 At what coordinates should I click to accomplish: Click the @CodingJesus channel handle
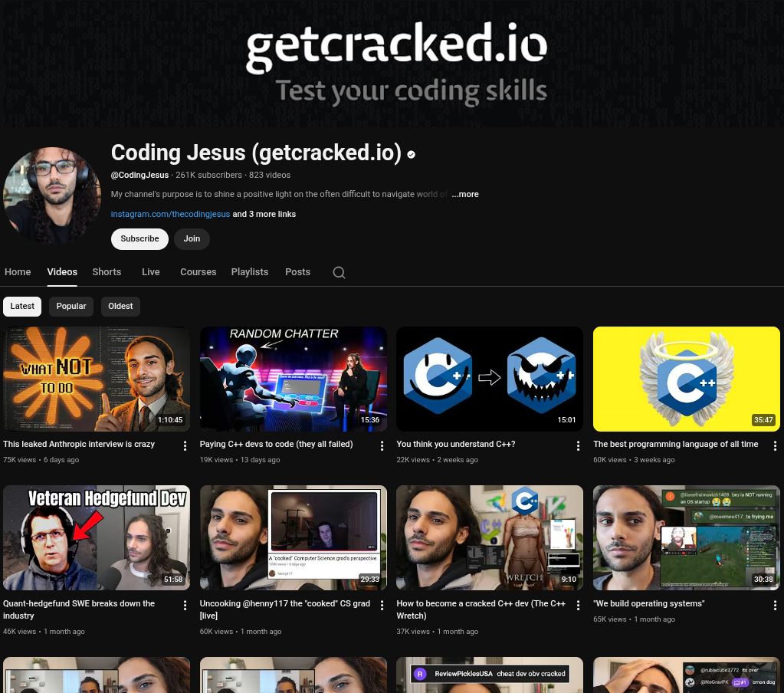[x=139, y=175]
